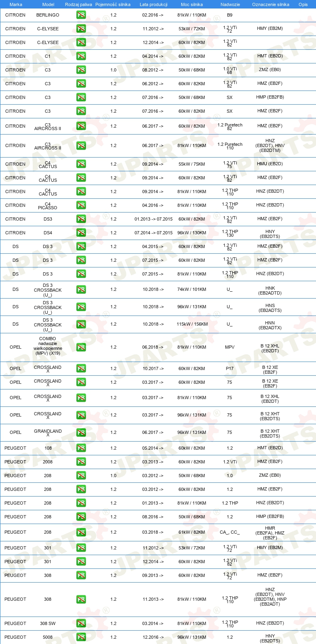Click the 2008 model cell

(48, 462)
